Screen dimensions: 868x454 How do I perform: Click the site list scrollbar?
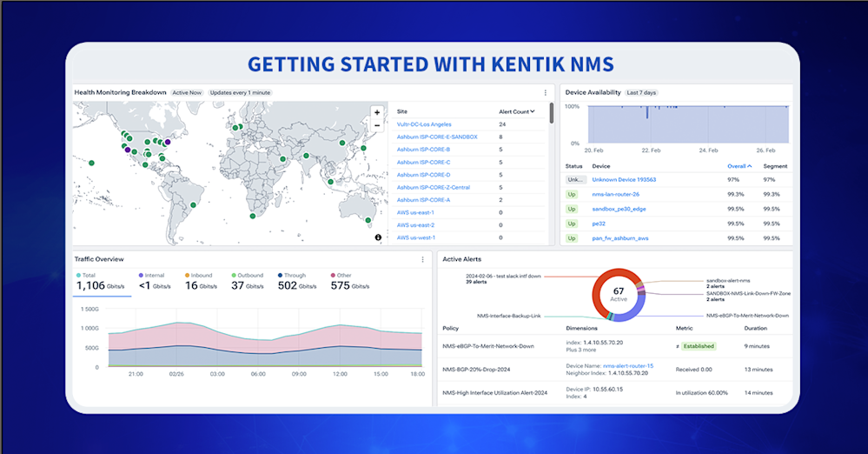[x=552, y=113]
